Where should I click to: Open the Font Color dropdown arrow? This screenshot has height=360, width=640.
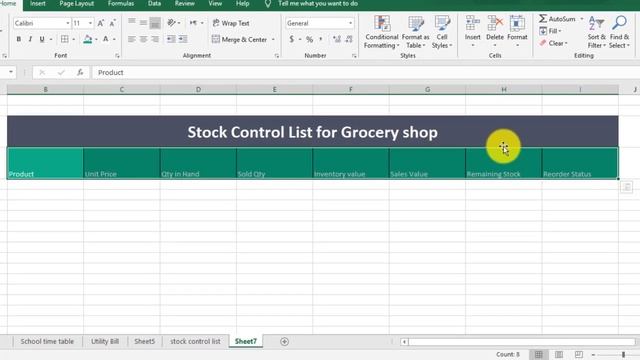coord(114,39)
